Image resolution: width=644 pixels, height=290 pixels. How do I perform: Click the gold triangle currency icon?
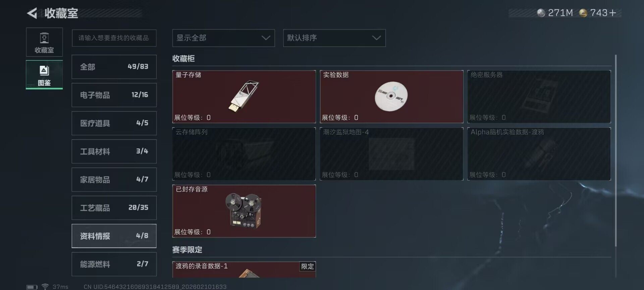point(583,13)
